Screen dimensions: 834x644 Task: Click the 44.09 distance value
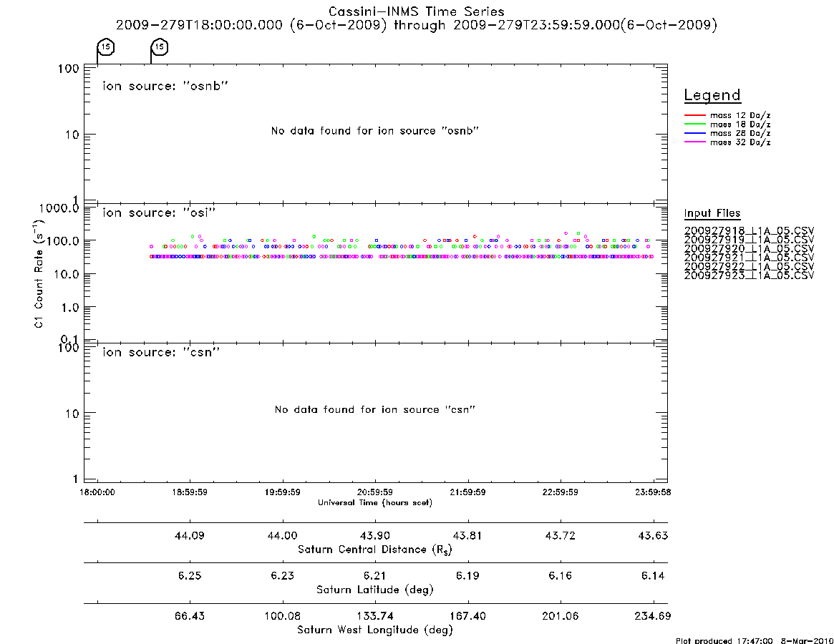(190, 535)
